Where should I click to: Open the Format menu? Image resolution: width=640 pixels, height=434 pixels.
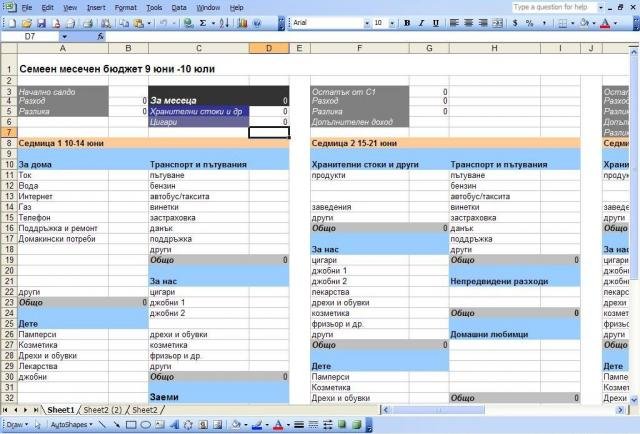126,7
